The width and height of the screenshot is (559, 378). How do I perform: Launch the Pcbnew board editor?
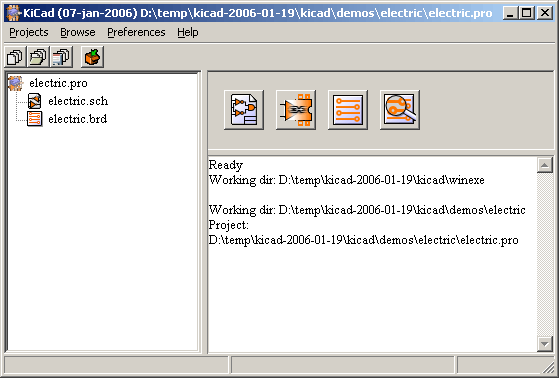click(348, 109)
